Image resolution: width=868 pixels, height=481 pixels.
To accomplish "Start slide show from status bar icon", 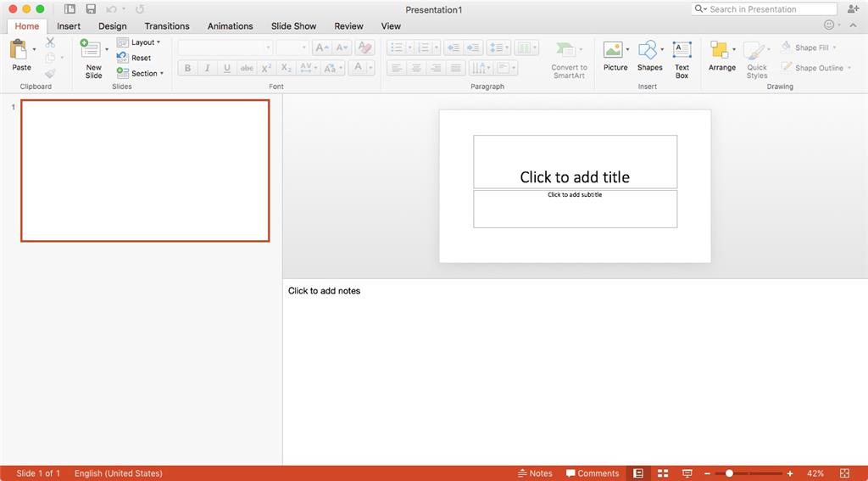I will click(x=687, y=473).
